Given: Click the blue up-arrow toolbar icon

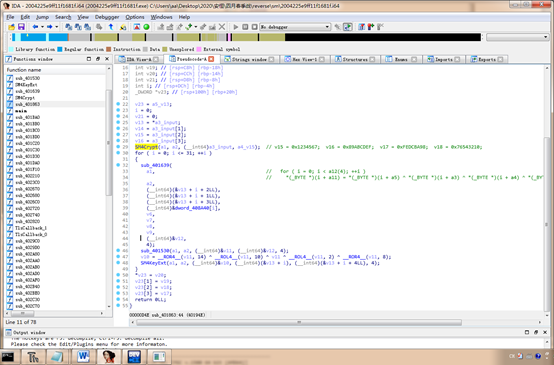Looking at the screenshot, I should 111,27.
